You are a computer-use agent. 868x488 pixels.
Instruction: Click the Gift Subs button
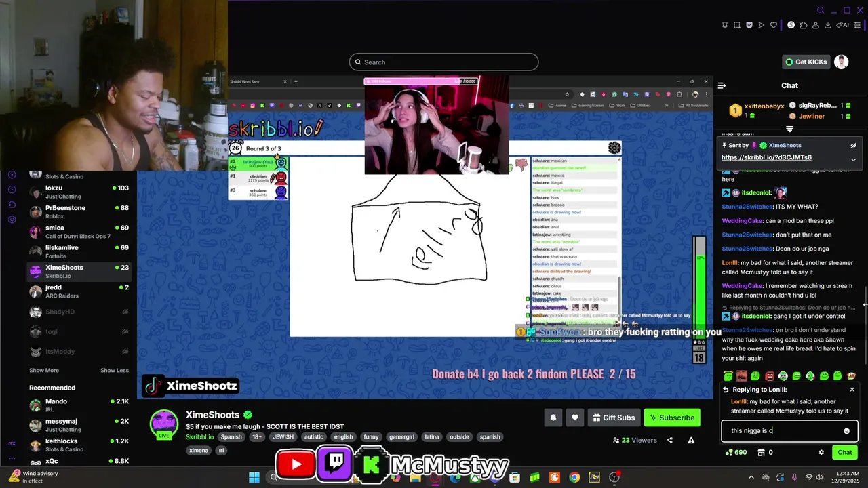coord(614,418)
